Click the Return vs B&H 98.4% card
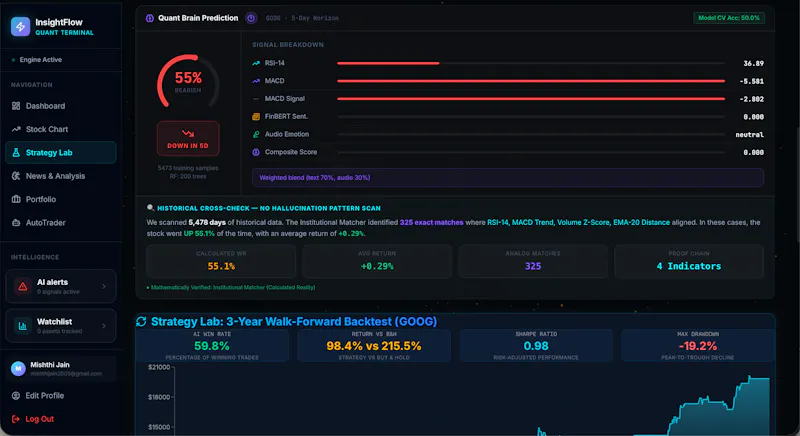The height and width of the screenshot is (436, 800). pyautogui.click(x=374, y=346)
